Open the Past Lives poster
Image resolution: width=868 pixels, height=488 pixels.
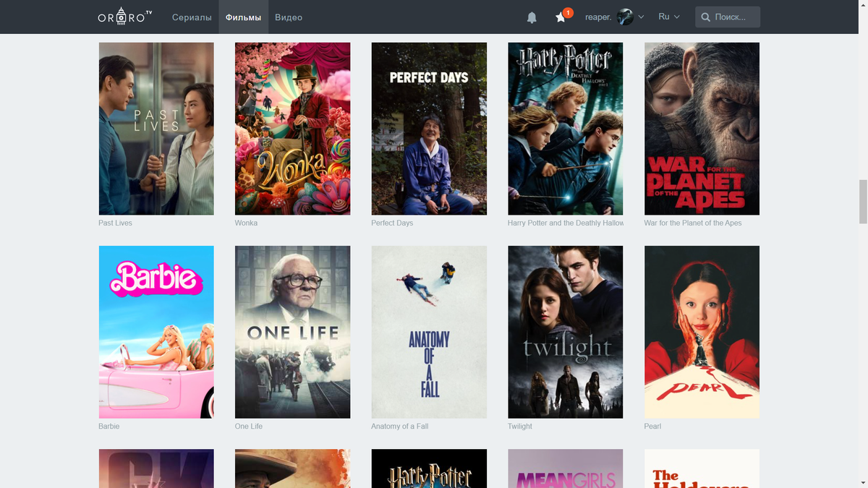click(156, 129)
